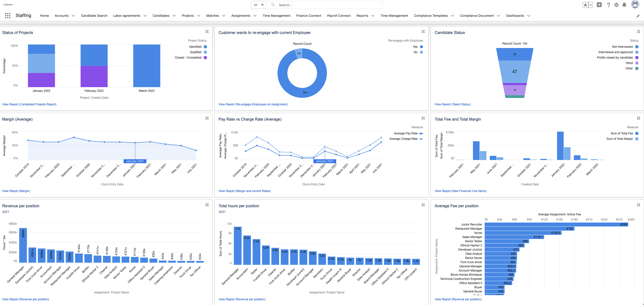
Task: Toggle the Qualified legend swatch
Action: 205,52
